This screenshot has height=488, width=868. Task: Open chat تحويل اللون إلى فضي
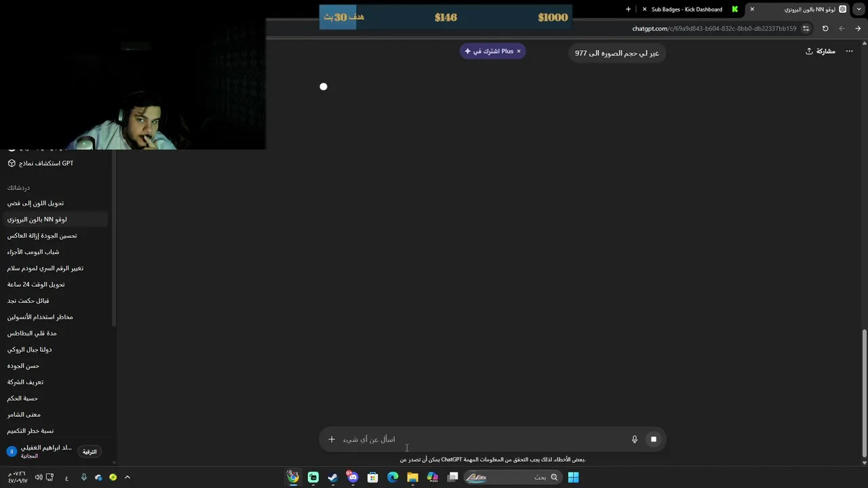point(35,203)
